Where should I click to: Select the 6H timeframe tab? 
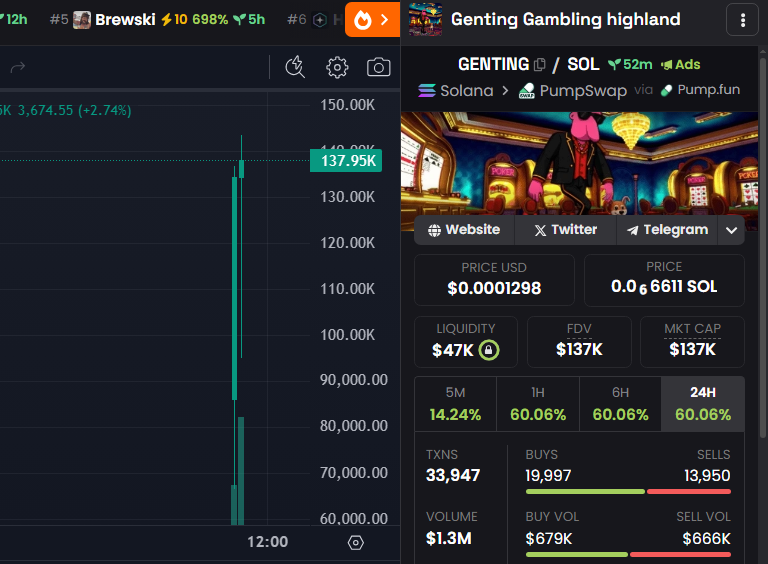pos(620,404)
